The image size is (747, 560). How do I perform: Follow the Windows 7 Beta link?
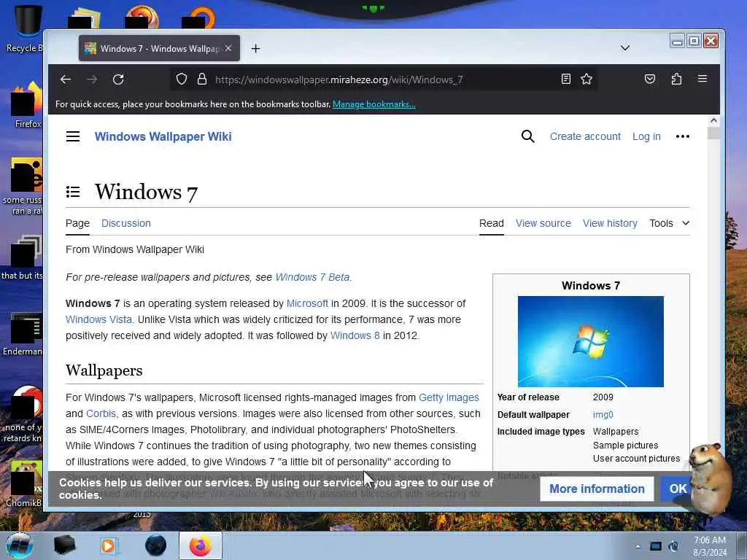pos(312,277)
